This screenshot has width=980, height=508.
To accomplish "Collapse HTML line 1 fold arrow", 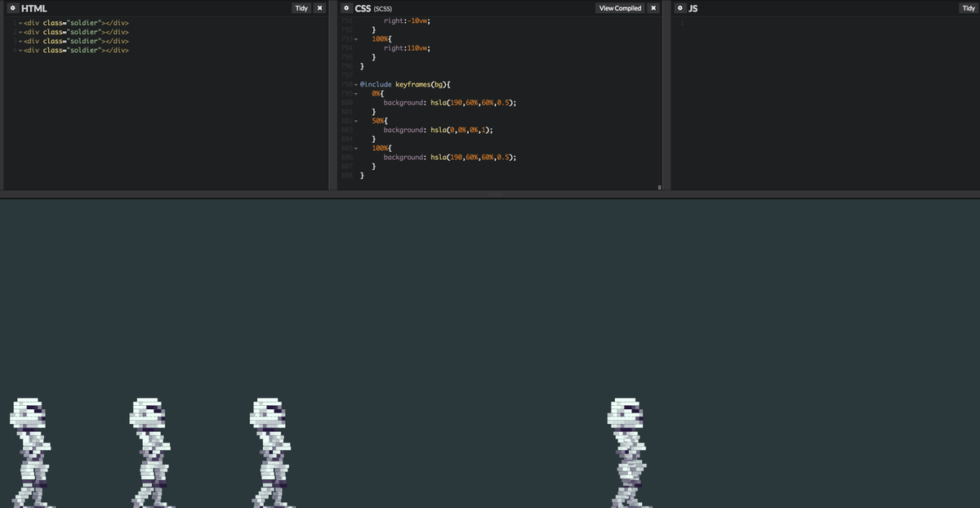I will click(x=20, y=23).
